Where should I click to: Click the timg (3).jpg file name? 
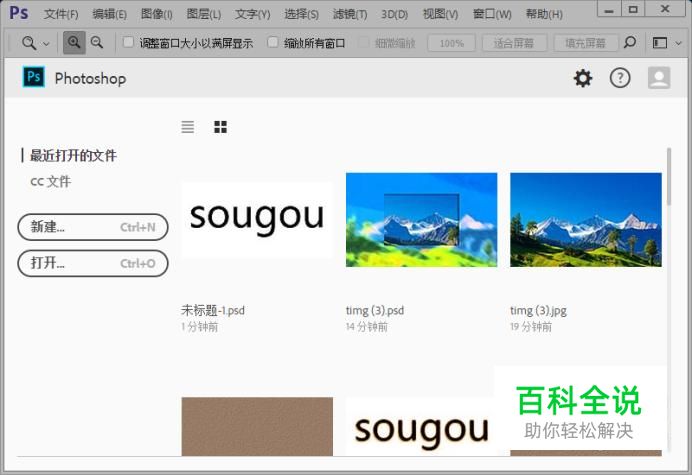(x=538, y=310)
